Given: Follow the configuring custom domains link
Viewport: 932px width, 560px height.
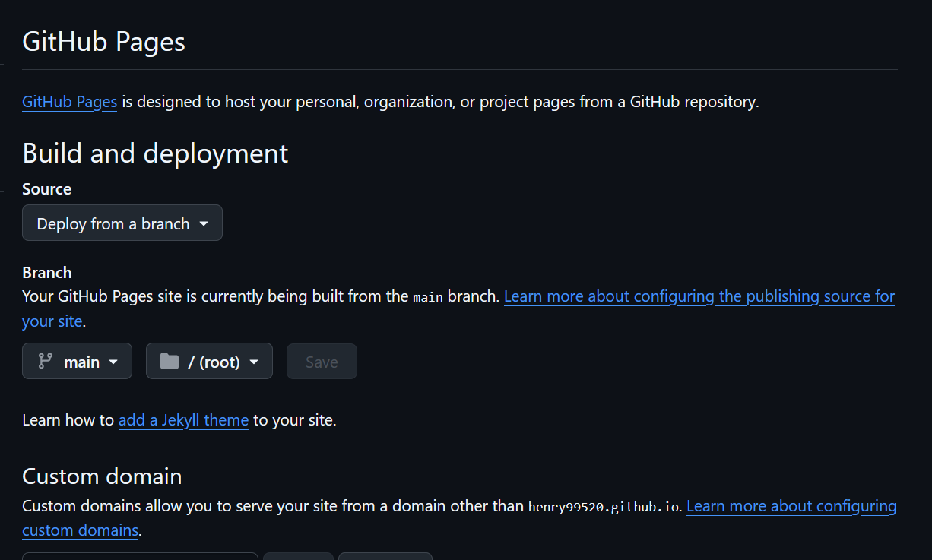Looking at the screenshot, I should tap(791, 506).
